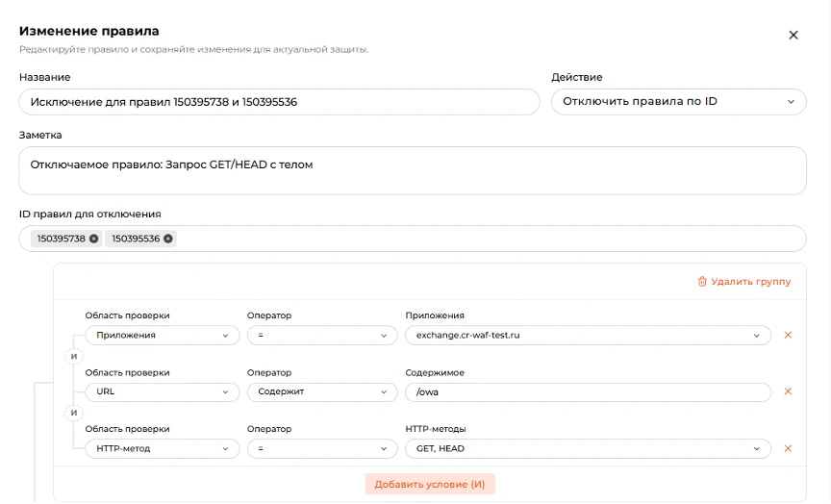The width and height of the screenshot is (831, 504).
Task: Remove rule ID tag 150395738
Action: [94, 239]
